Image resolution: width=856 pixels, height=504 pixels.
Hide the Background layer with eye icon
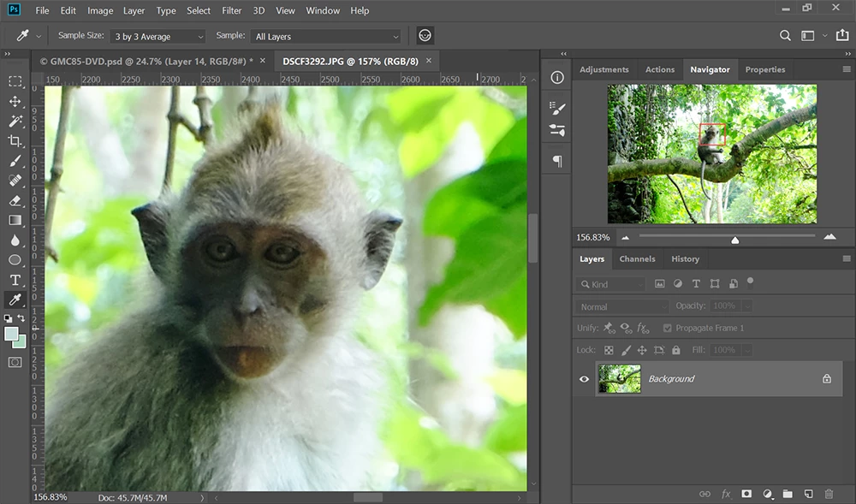[x=585, y=378]
